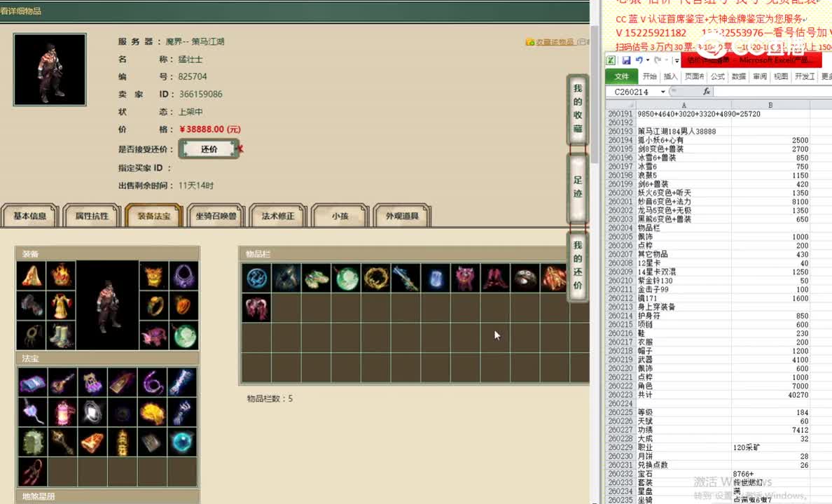The image size is (832, 504).
Task: Click seller ID 366159086 text
Action: pos(200,94)
